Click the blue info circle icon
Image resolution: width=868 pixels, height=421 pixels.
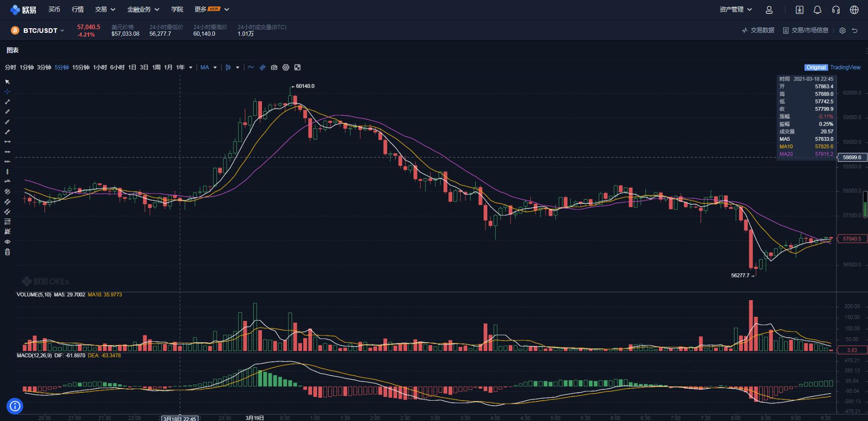click(x=15, y=406)
